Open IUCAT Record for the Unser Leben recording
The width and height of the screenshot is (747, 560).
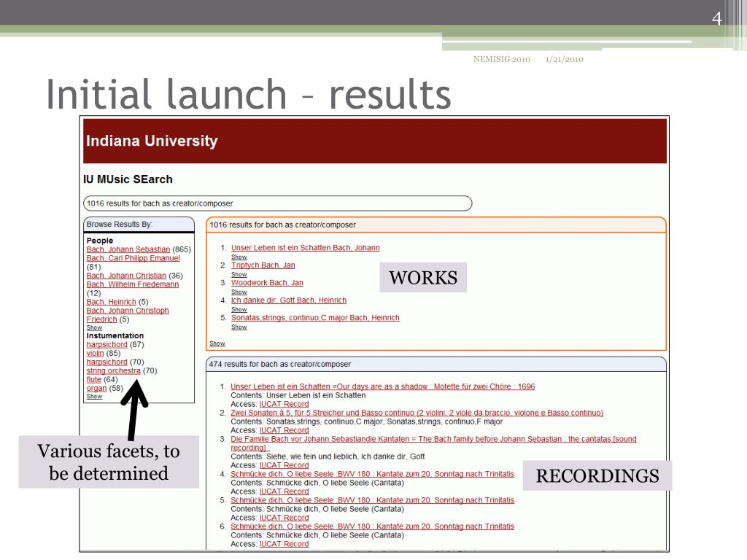coord(284,404)
